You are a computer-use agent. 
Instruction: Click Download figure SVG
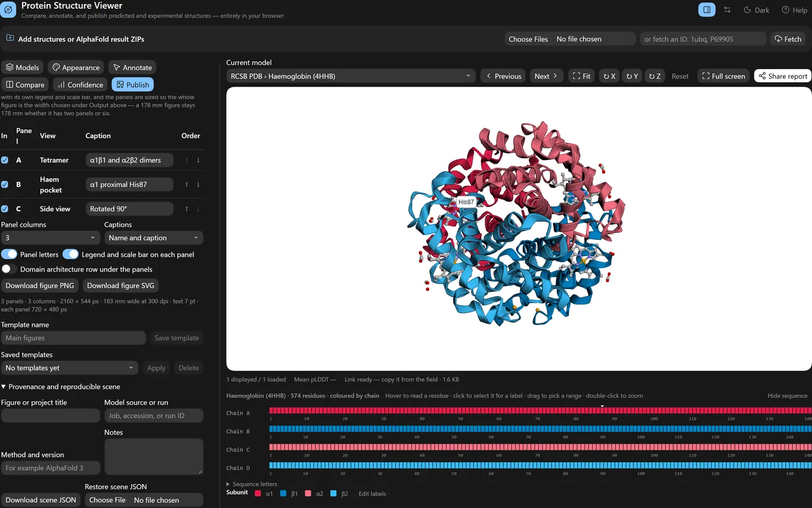coord(121,286)
